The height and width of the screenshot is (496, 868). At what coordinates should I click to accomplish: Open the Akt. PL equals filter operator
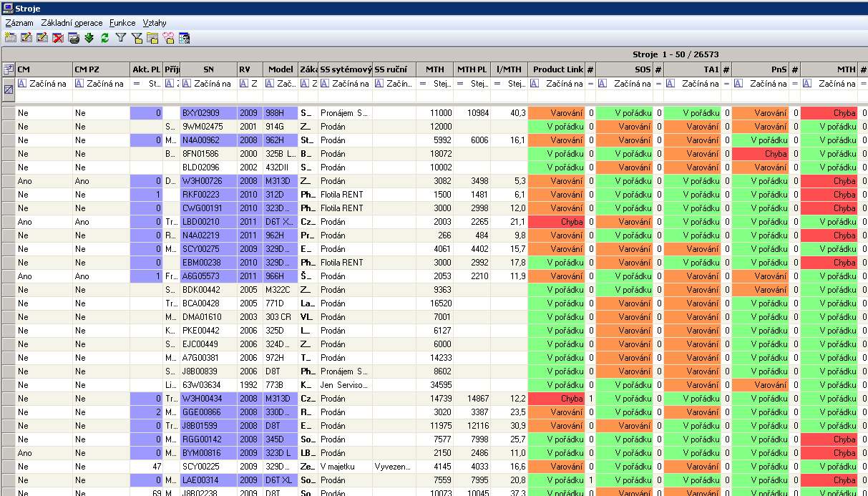(x=136, y=84)
